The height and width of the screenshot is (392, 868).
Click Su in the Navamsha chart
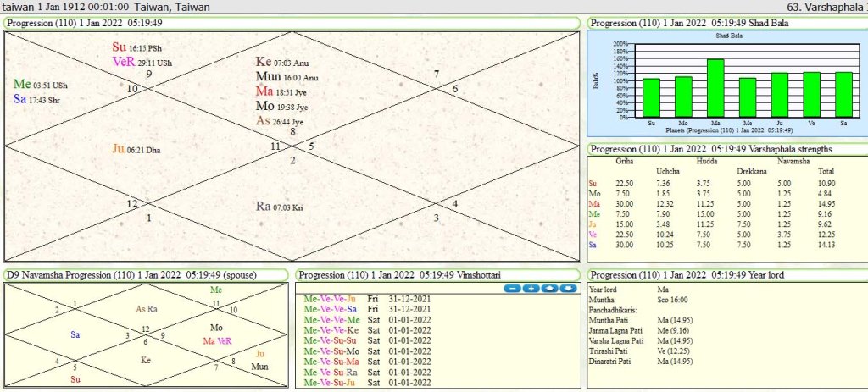(x=75, y=379)
